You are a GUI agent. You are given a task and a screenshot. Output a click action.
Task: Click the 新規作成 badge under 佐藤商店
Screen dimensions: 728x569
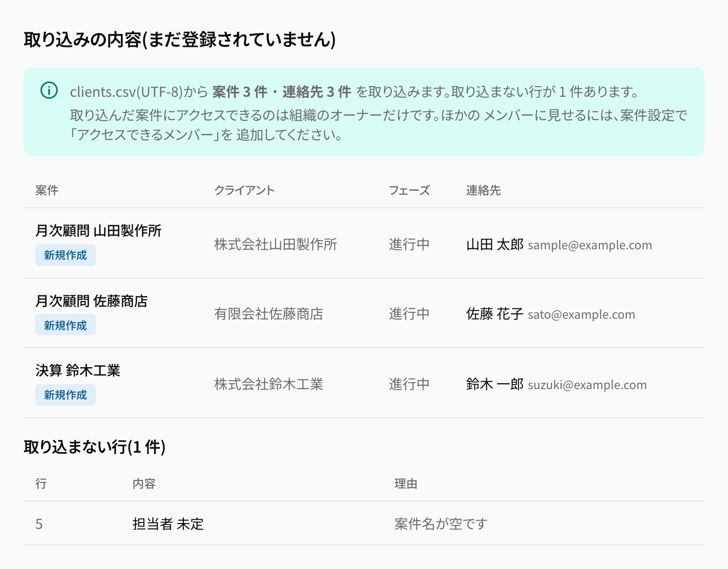pyautogui.click(x=66, y=325)
